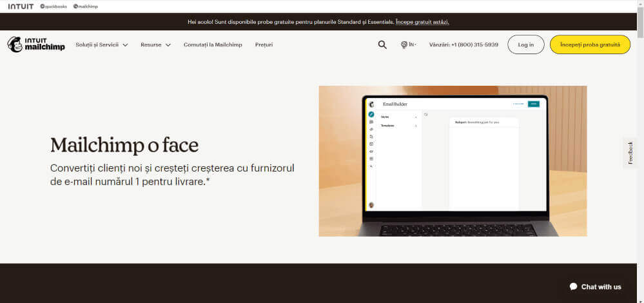Click the laptop Email Builder hero image

453,161
